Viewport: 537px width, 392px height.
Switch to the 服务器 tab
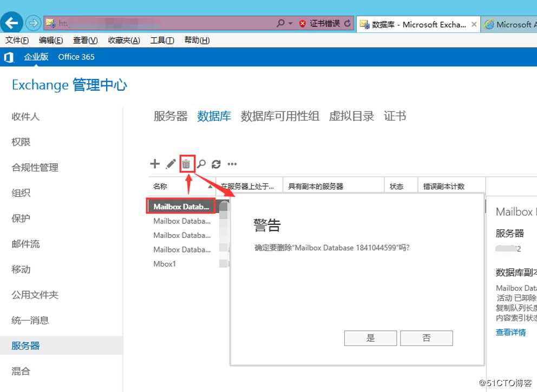coord(170,116)
